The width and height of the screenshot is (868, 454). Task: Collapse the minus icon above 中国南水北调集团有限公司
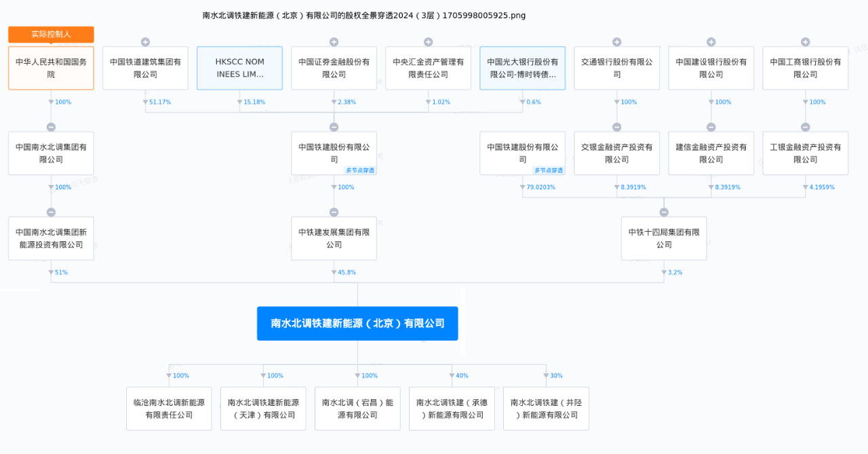pos(51,127)
